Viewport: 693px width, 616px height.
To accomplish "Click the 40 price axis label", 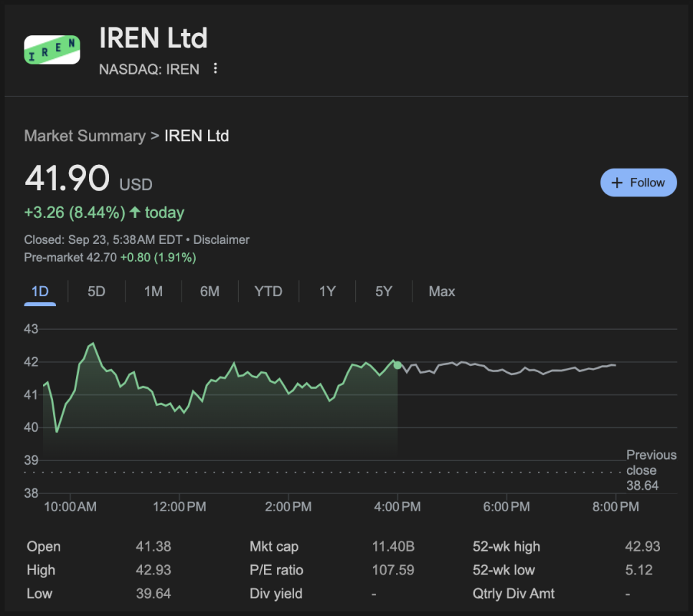I will tap(31, 427).
